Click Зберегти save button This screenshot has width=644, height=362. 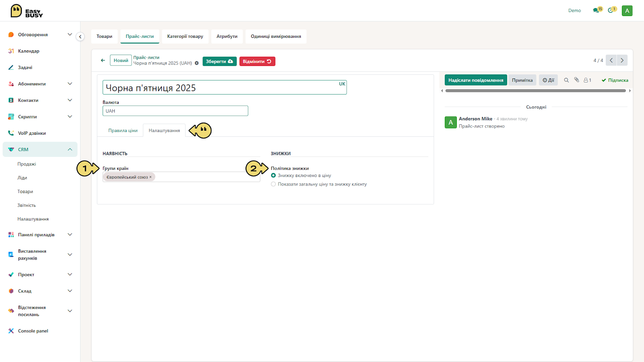(x=219, y=61)
